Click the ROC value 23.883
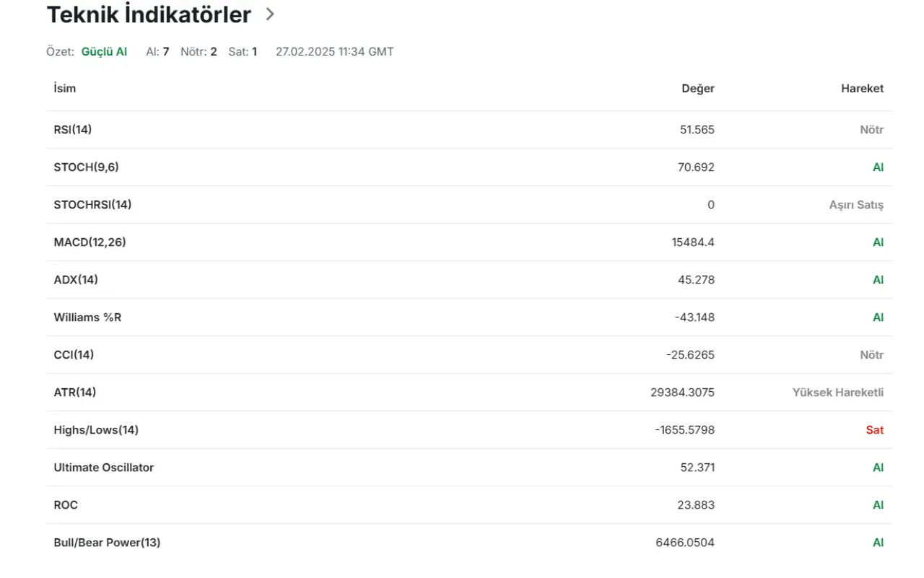The height and width of the screenshot is (578, 924). tap(696, 505)
